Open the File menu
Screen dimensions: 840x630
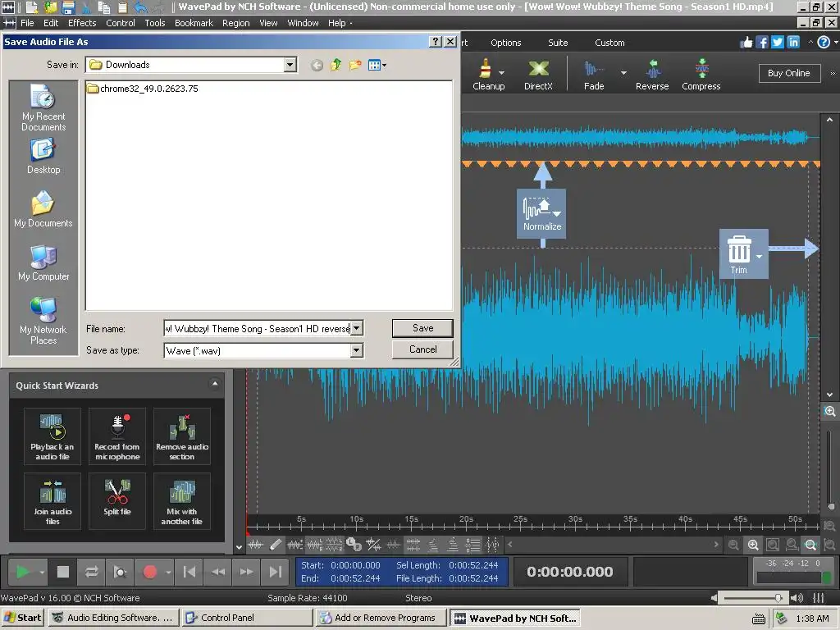[27, 23]
